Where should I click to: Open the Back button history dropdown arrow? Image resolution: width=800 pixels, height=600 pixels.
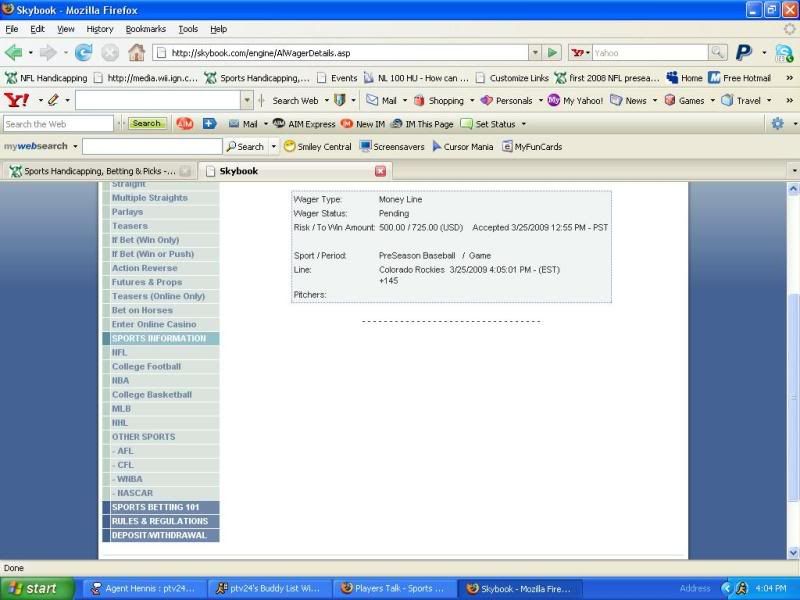click(31, 53)
